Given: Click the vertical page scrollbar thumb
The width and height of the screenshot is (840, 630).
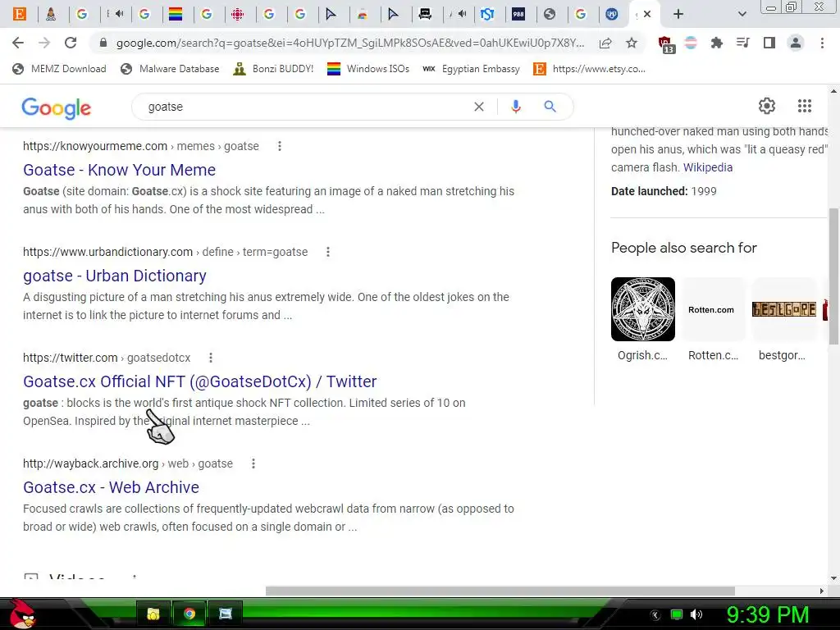Looking at the screenshot, I should tap(833, 276).
